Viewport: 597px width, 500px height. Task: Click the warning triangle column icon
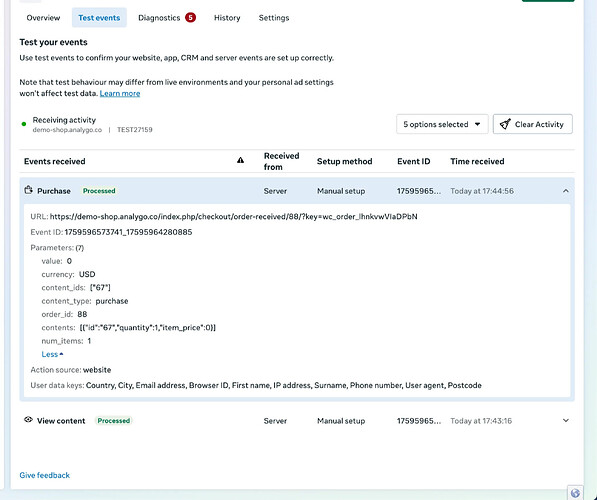pos(240,160)
